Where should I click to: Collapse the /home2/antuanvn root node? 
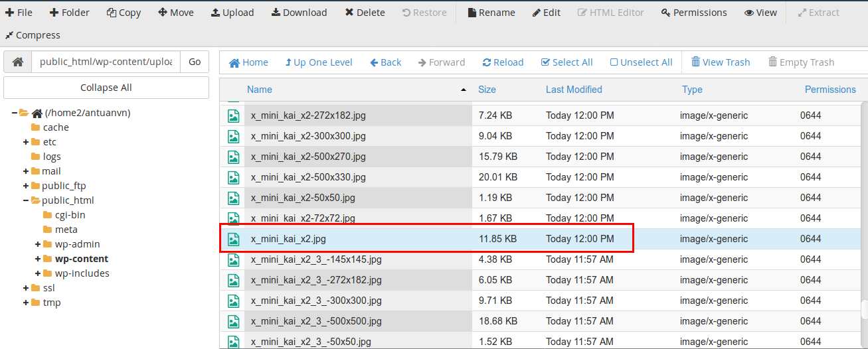pos(14,113)
